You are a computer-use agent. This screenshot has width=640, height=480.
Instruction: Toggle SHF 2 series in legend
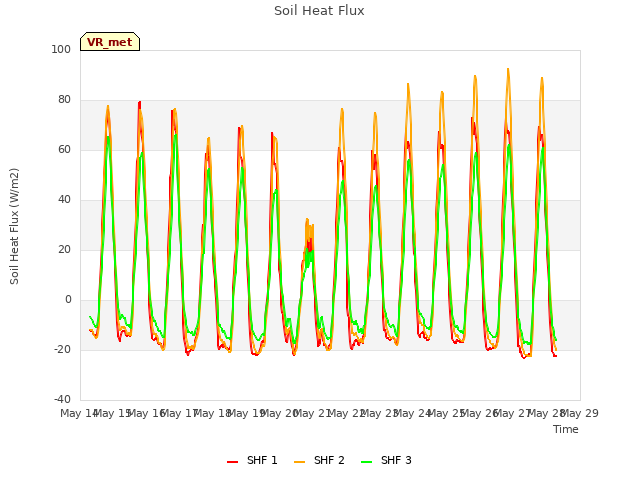click(x=319, y=460)
